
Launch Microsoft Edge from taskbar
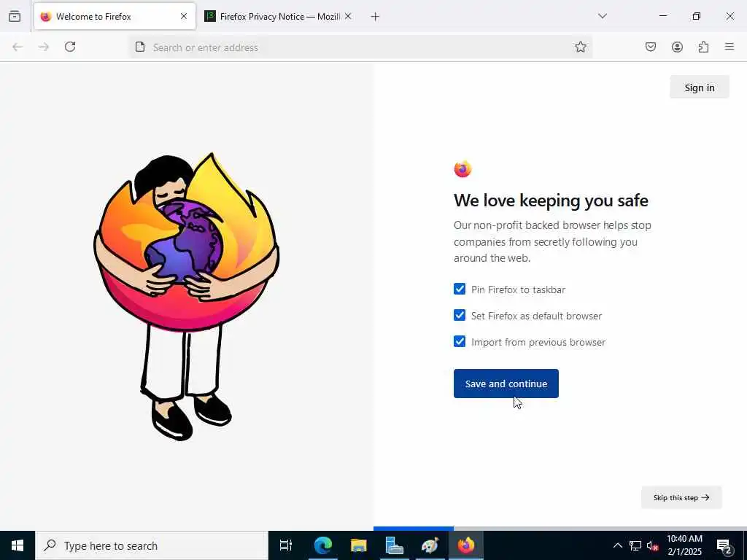coord(322,545)
